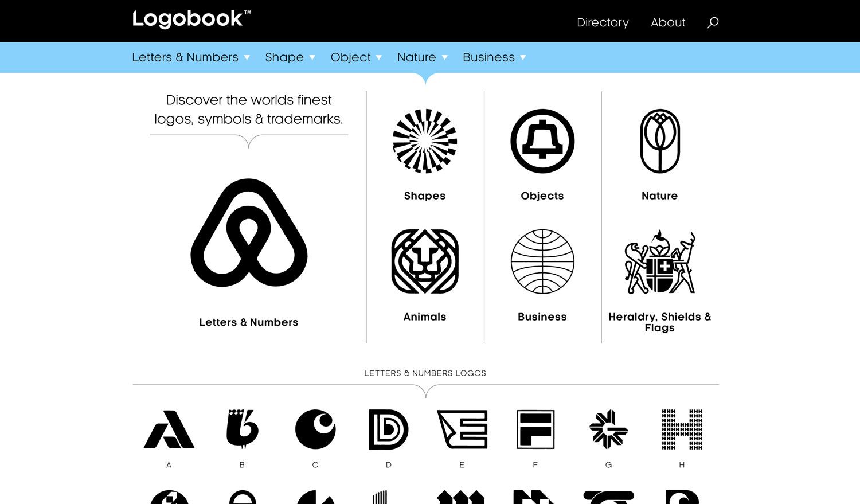This screenshot has width=860, height=504.
Task: Expand the Letters & Numbers dropdown arrow
Action: coord(247,57)
